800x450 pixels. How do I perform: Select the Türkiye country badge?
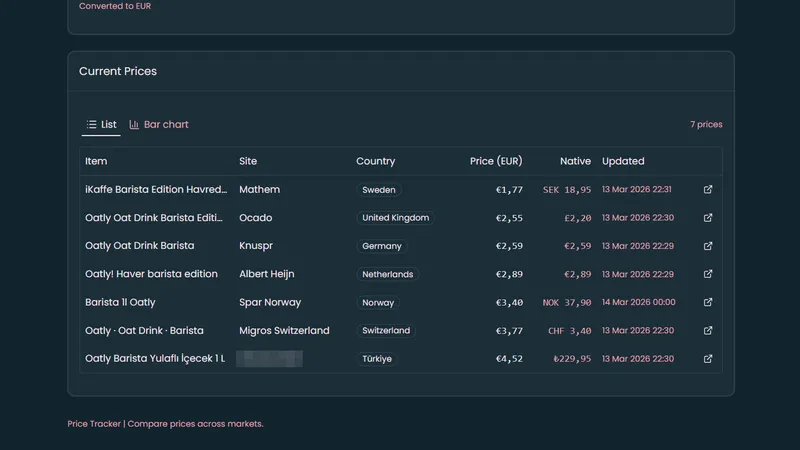377,359
